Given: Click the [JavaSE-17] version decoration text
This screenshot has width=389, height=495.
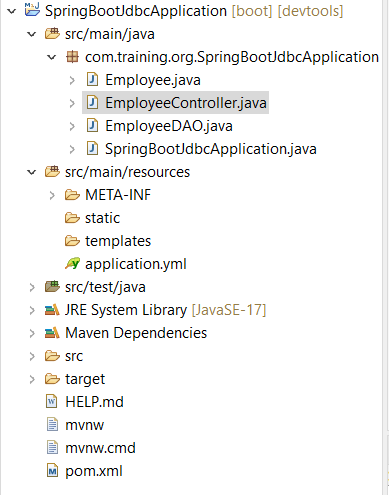Looking at the screenshot, I should pos(229,310).
